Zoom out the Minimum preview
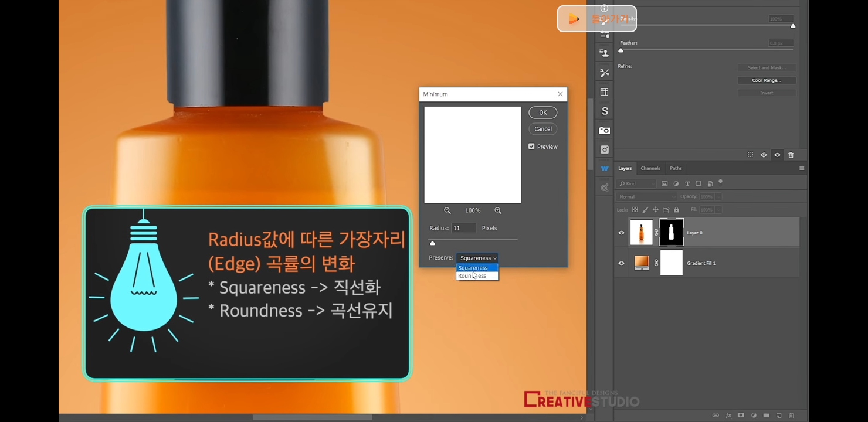 [447, 210]
